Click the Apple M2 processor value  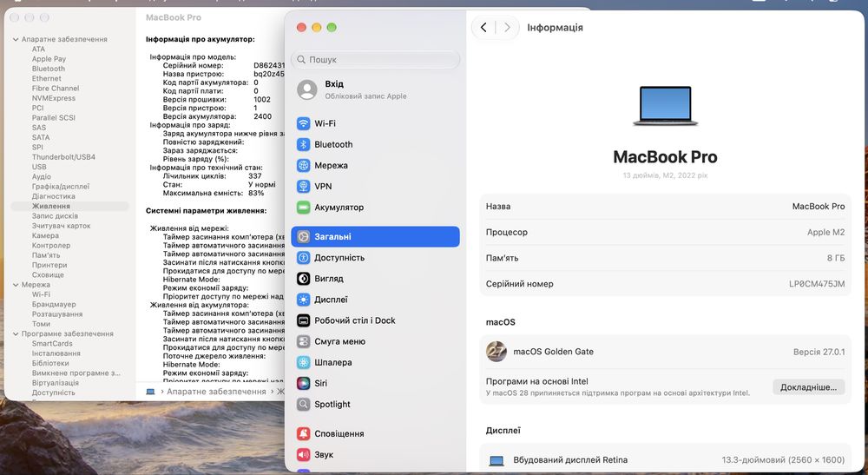coord(826,233)
